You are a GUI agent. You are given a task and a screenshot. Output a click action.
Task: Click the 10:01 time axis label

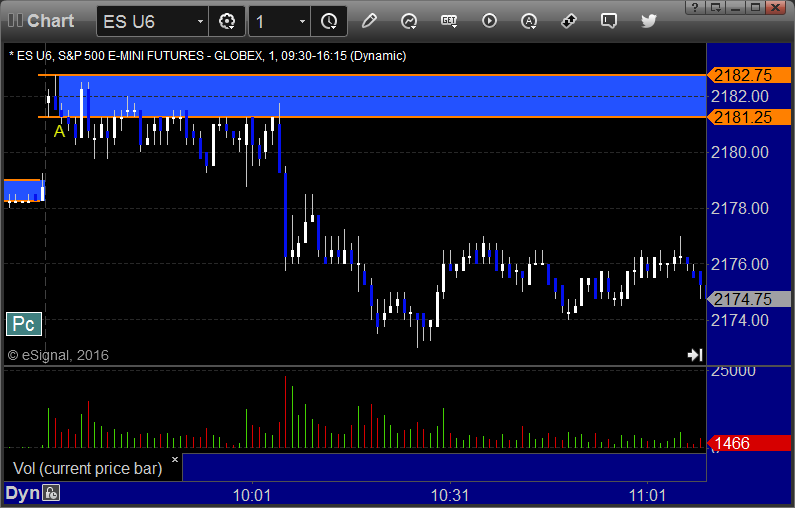tap(251, 495)
